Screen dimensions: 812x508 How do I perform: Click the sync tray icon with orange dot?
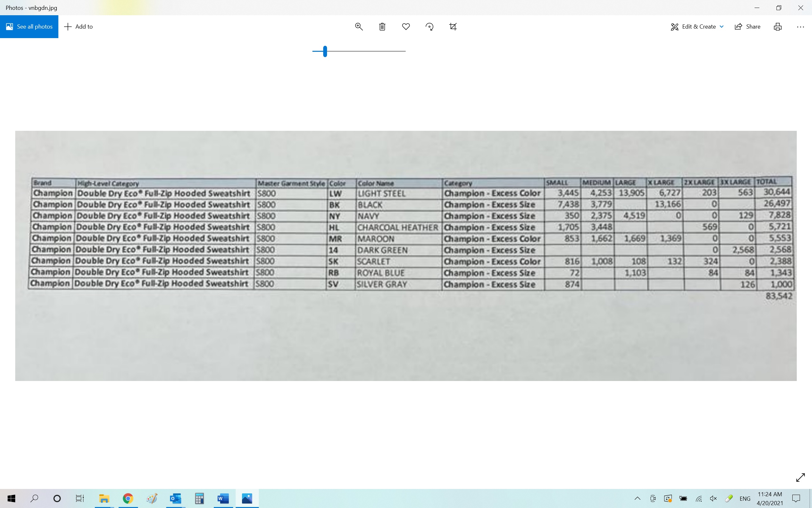coord(668,498)
